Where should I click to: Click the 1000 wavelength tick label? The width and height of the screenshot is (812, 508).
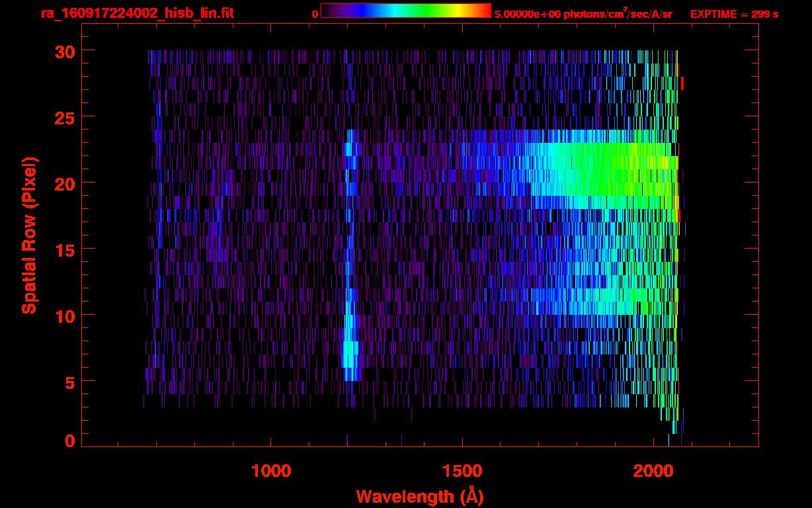tap(271, 470)
